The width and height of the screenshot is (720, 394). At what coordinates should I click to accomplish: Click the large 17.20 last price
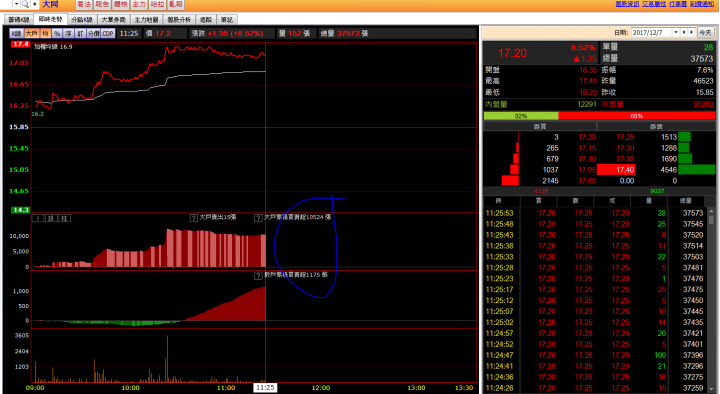click(512, 53)
